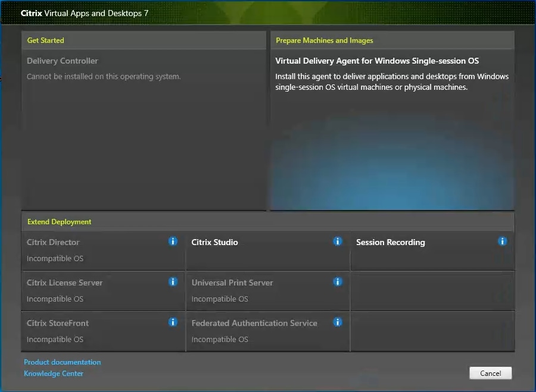Image resolution: width=536 pixels, height=392 pixels.
Task: View info for Citrix StoreFront
Action: click(x=173, y=322)
